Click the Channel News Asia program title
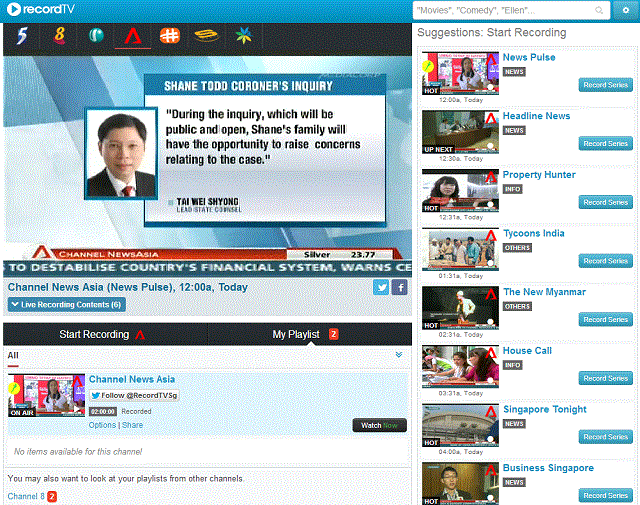The image size is (640, 505). [128, 287]
